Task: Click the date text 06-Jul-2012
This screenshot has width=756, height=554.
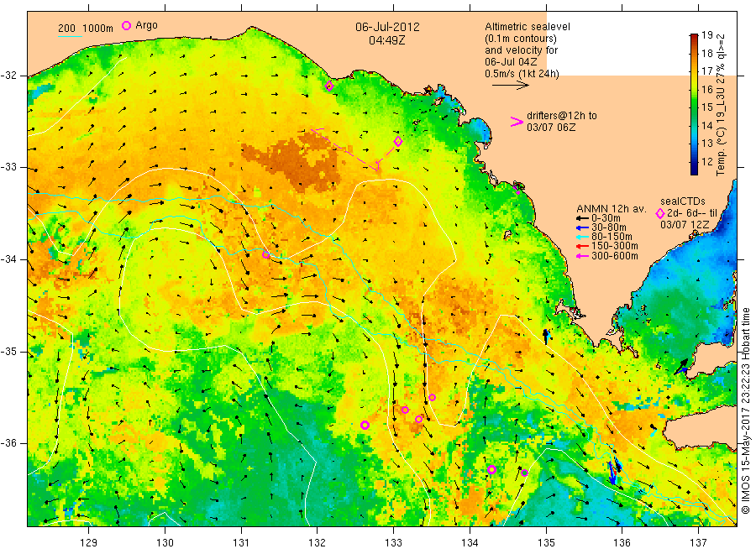Action: coord(387,27)
